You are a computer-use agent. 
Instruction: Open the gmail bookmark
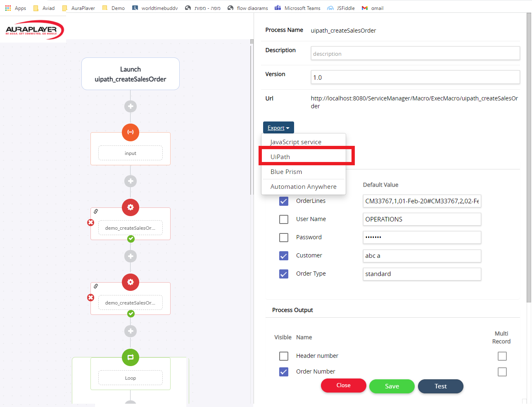point(373,8)
